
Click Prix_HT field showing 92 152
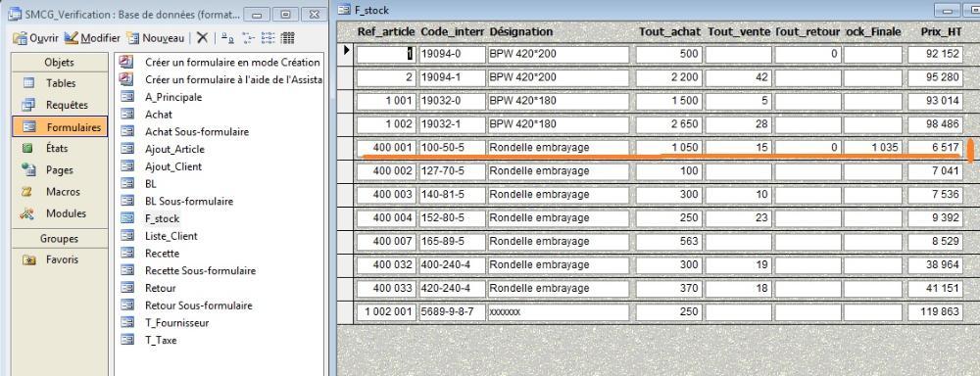(x=935, y=54)
